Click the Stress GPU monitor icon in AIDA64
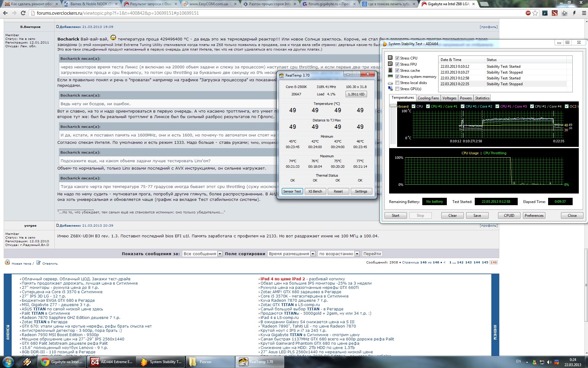588x368 pixels. (390, 89)
